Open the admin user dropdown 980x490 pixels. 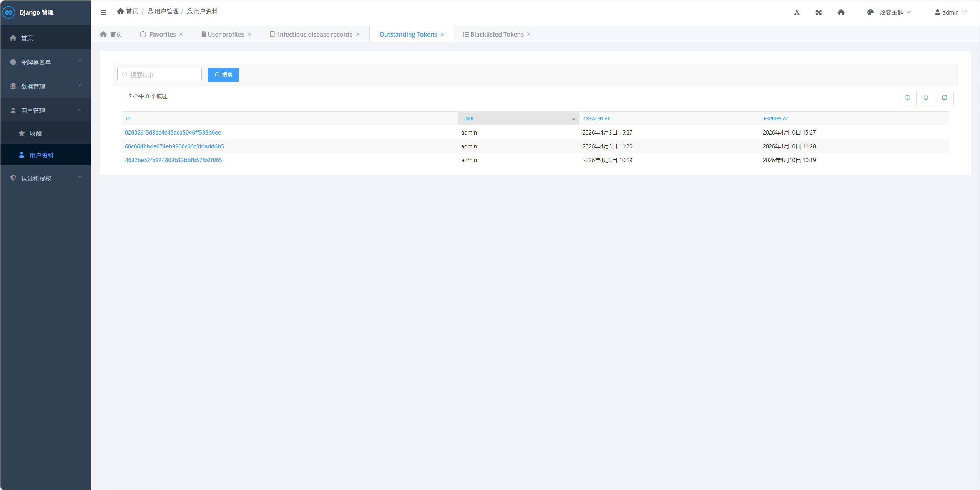click(x=950, y=12)
